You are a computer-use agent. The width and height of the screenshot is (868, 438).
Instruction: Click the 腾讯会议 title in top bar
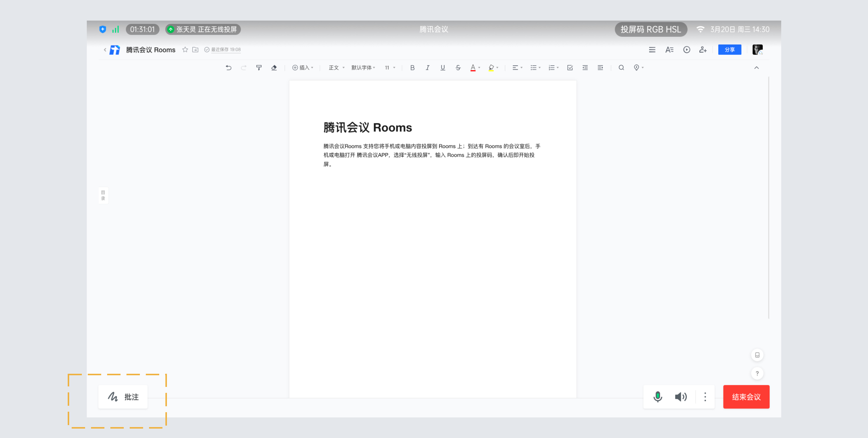point(434,29)
